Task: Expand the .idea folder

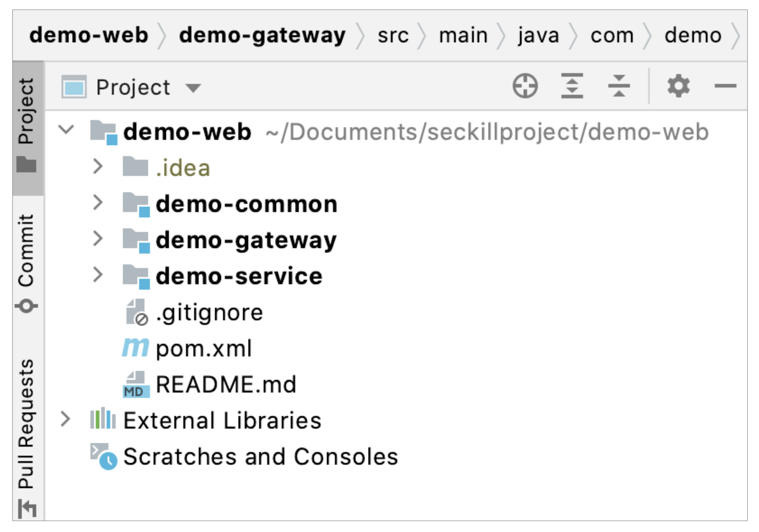Action: (98, 167)
